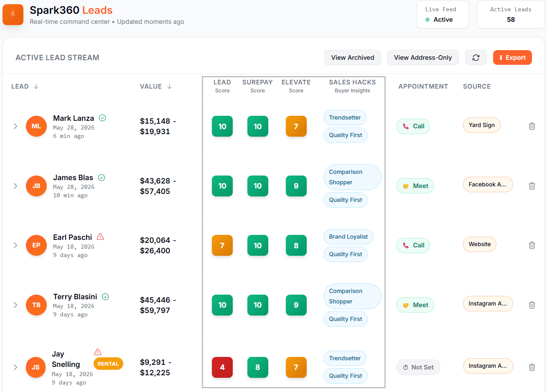Image resolution: width=547 pixels, height=392 pixels.
Task: Click the Meet appointment for Terry Blasini
Action: 415,305
